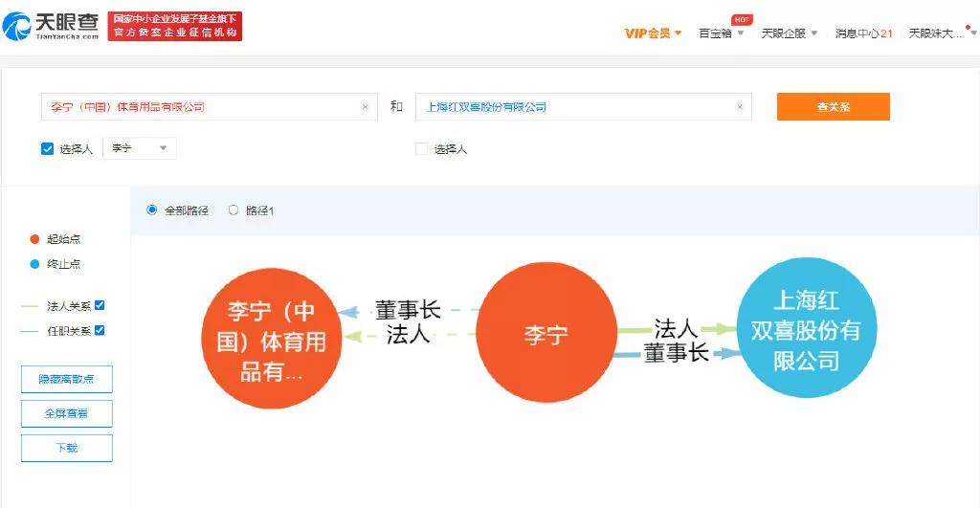
Task: Open the 李宁 person dropdown
Action: [x=140, y=148]
